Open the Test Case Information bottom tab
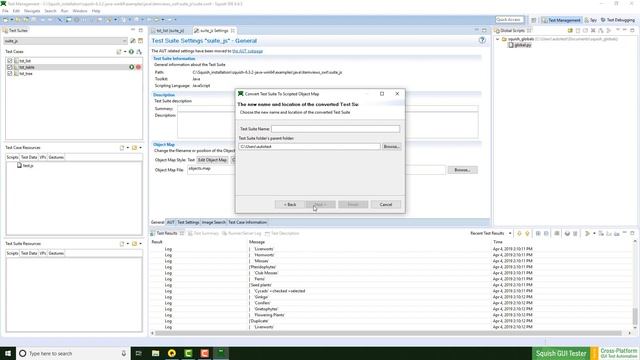The height and width of the screenshot is (360, 640). point(247,222)
